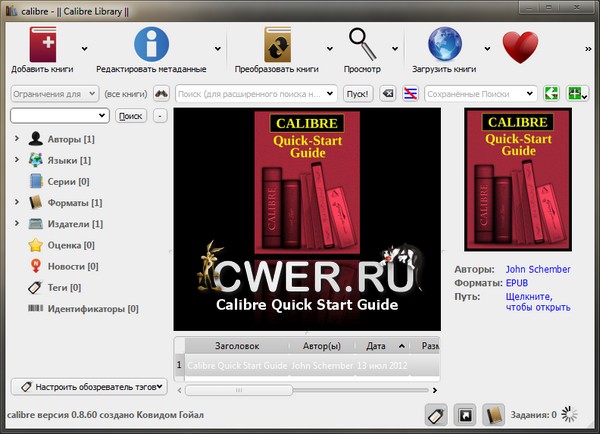Click the green copy search icon
Viewport: 600px width, 434px height.
click(x=551, y=93)
